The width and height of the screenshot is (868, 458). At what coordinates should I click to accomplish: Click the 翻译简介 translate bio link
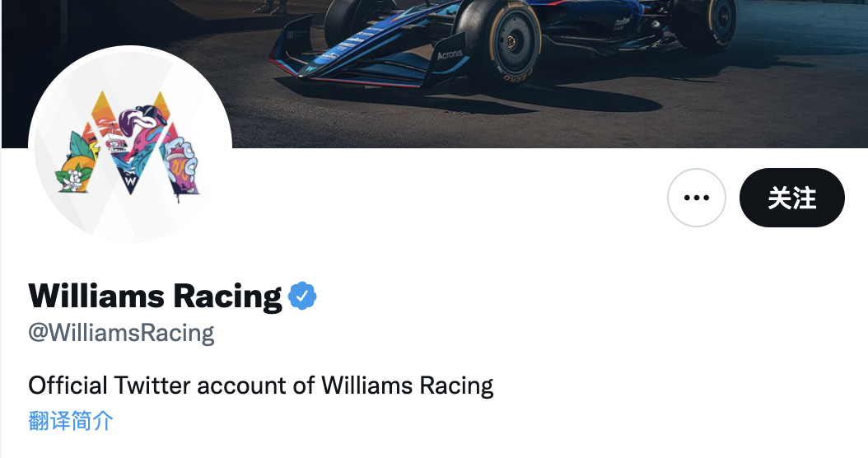(x=71, y=421)
